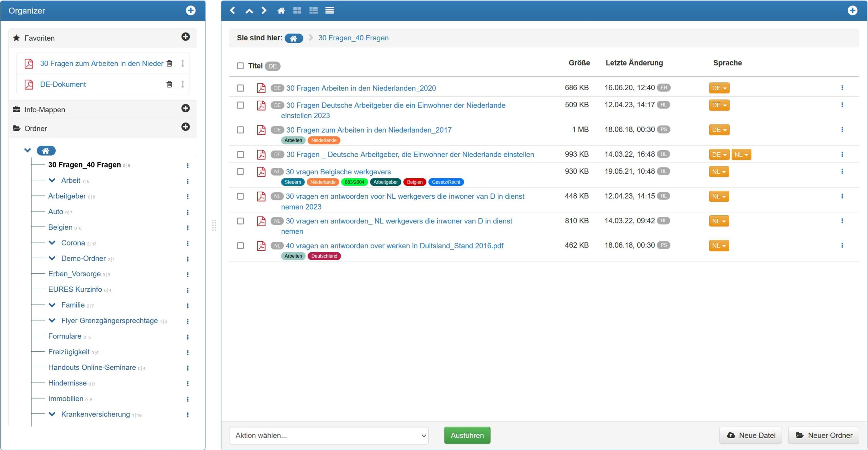Click the red Deutschland tag label
868x450 pixels.
[x=324, y=256]
